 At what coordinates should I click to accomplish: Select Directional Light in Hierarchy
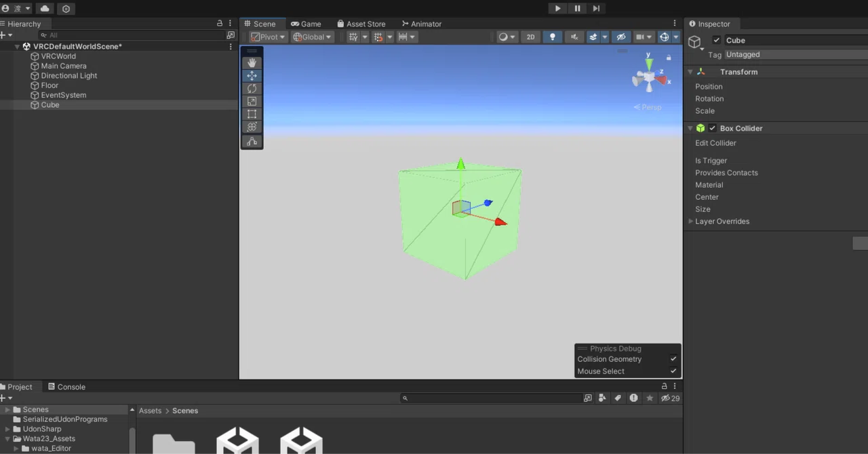pyautogui.click(x=69, y=76)
